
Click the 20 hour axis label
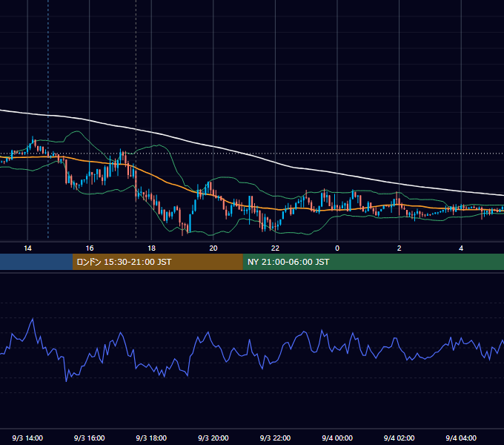point(213,248)
